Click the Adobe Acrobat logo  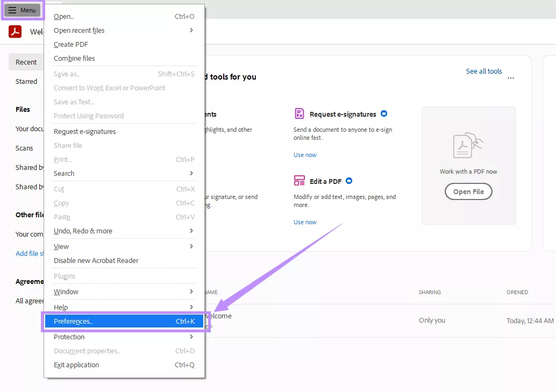tap(15, 32)
